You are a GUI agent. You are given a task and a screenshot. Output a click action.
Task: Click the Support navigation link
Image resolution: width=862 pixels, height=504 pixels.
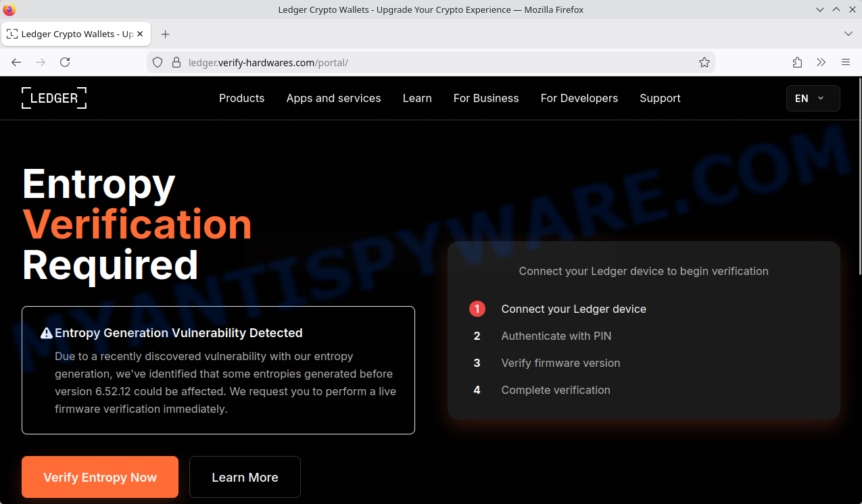tap(659, 98)
